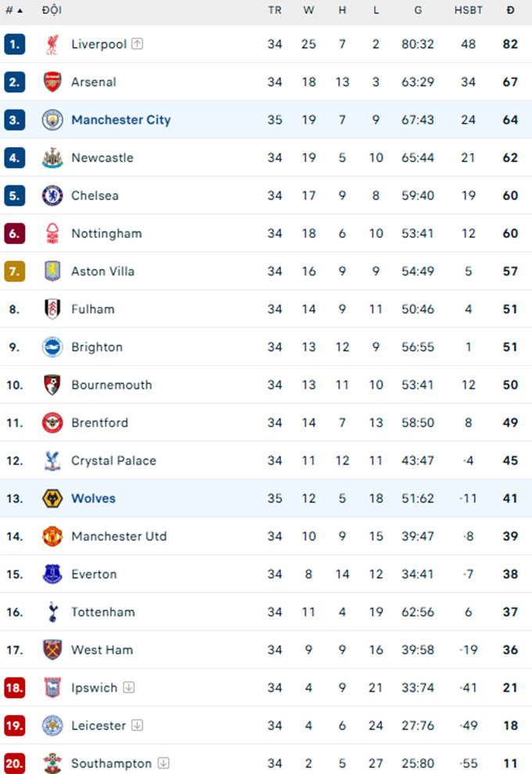The image size is (532, 774).
Task: Click the relegation arrow icon beside Ipswich
Action: coord(129,688)
